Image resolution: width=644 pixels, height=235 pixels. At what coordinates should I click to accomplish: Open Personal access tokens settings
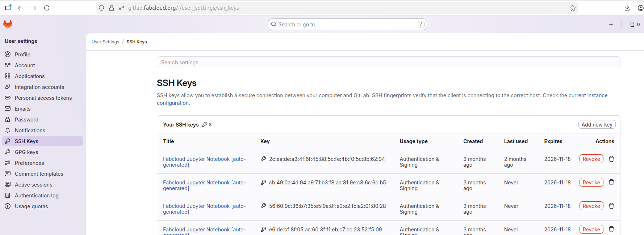click(x=43, y=98)
